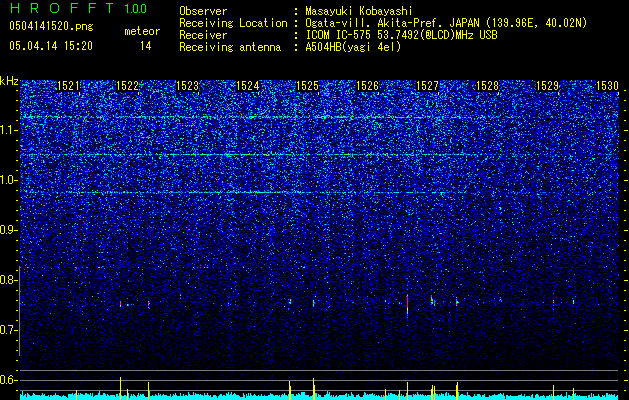Click the 1525 time marker
629x400 pixels.
click(307, 86)
